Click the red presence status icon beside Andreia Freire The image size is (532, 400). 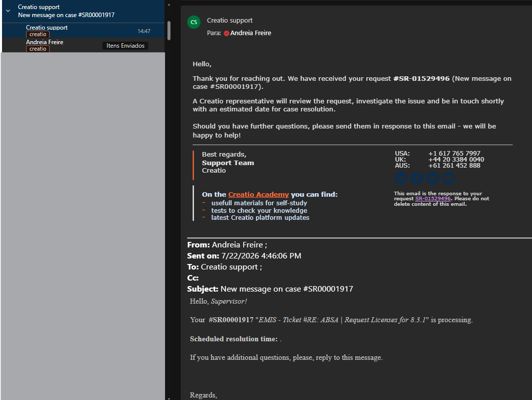pos(226,33)
